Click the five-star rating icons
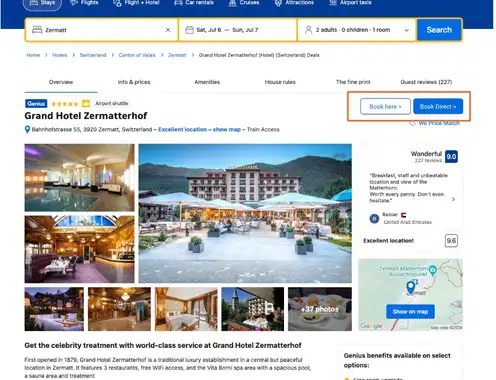496x380 pixels. coord(65,104)
